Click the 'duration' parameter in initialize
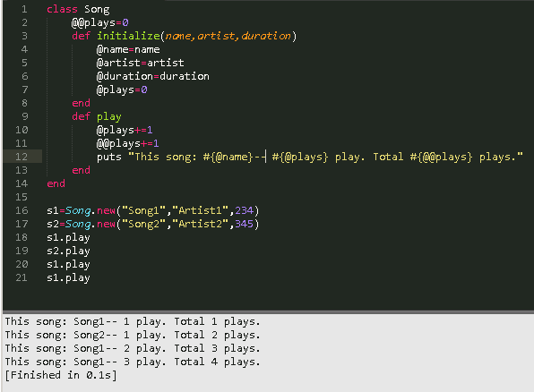The image size is (534, 392). point(266,36)
